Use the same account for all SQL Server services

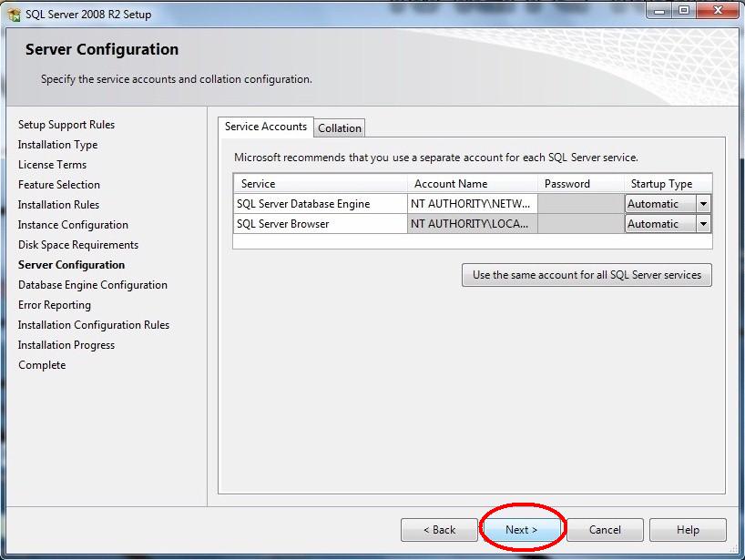[587, 275]
